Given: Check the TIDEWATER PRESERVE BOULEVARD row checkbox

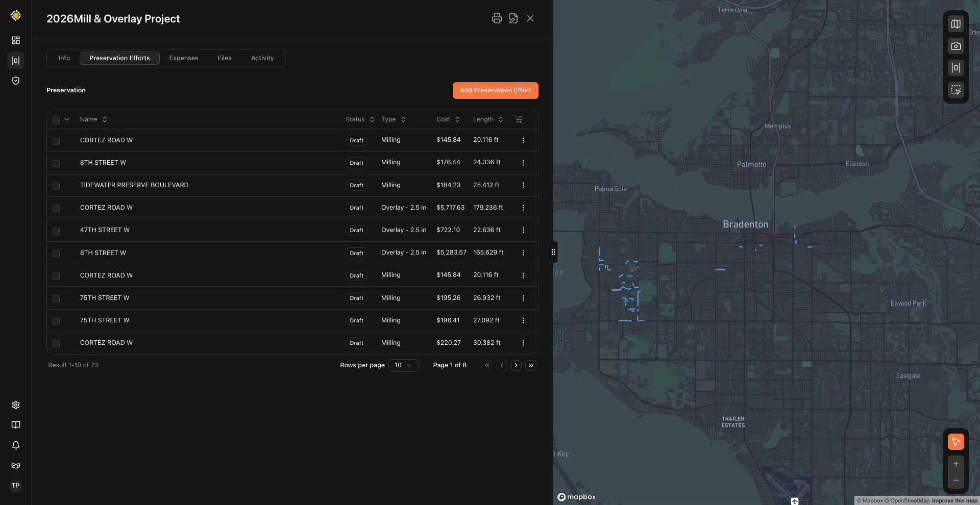Looking at the screenshot, I should coord(56,186).
